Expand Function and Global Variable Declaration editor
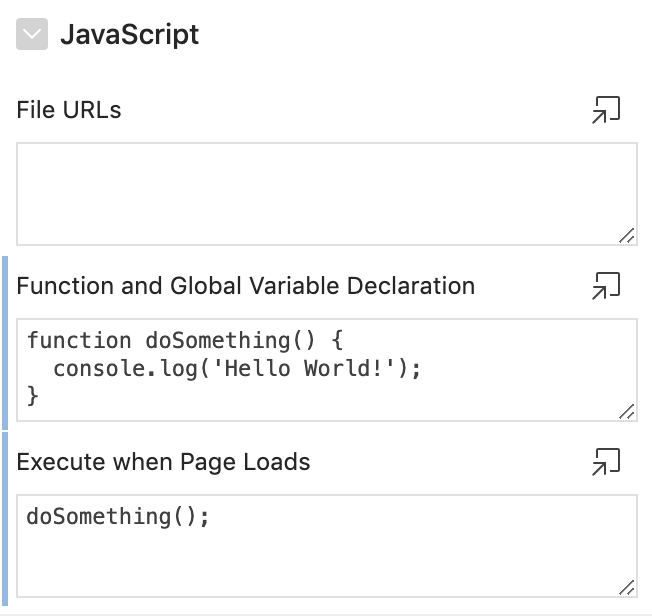Image resolution: width=652 pixels, height=616 pixels. point(606,286)
